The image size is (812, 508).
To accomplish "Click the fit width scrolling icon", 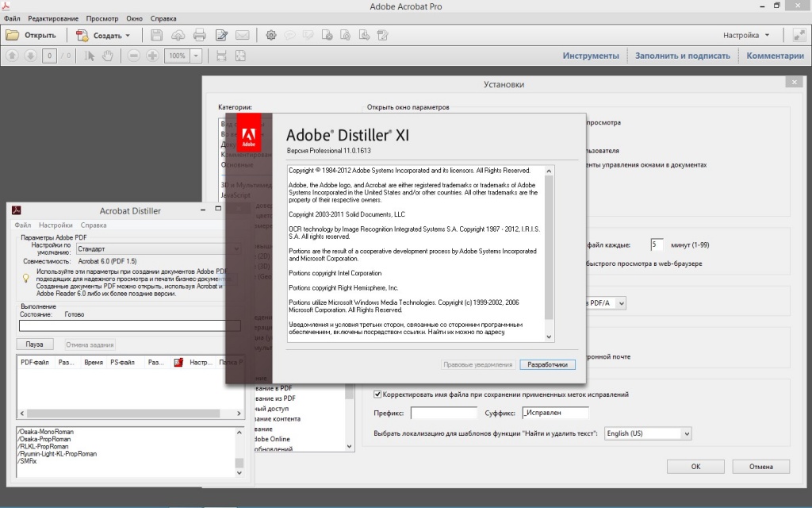I will tap(221, 56).
